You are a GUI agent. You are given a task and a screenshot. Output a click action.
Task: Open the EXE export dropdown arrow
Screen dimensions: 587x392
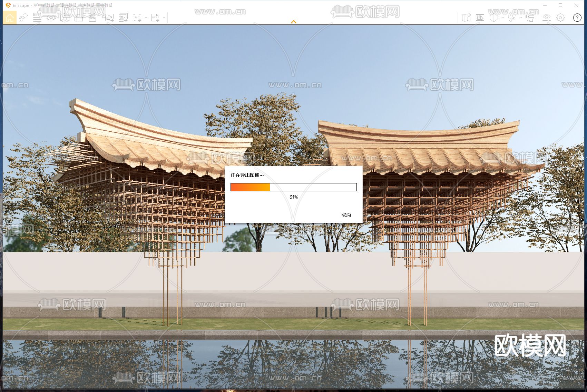(x=164, y=17)
